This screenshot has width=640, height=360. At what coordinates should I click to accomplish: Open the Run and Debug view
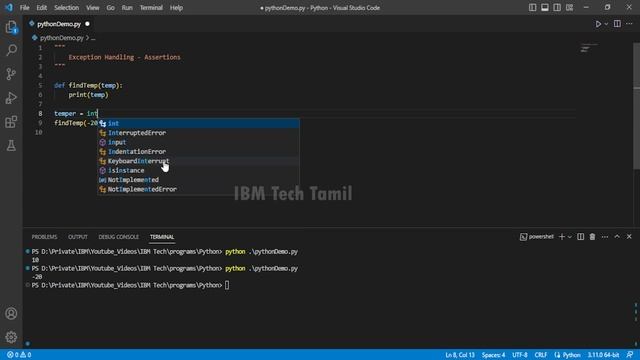[11, 98]
